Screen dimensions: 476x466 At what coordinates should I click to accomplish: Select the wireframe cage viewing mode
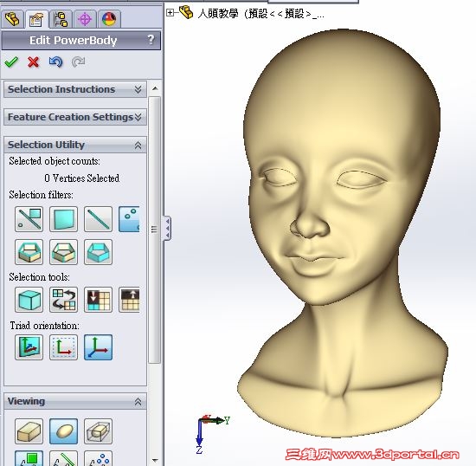(98, 431)
